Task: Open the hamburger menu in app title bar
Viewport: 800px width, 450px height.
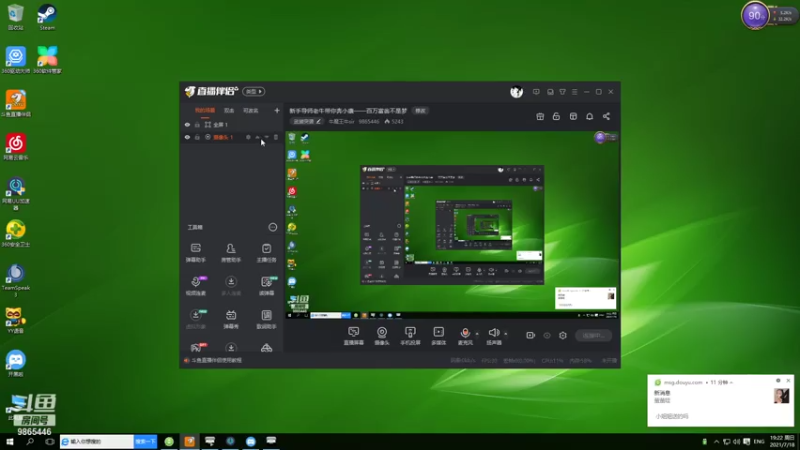Action: point(574,92)
